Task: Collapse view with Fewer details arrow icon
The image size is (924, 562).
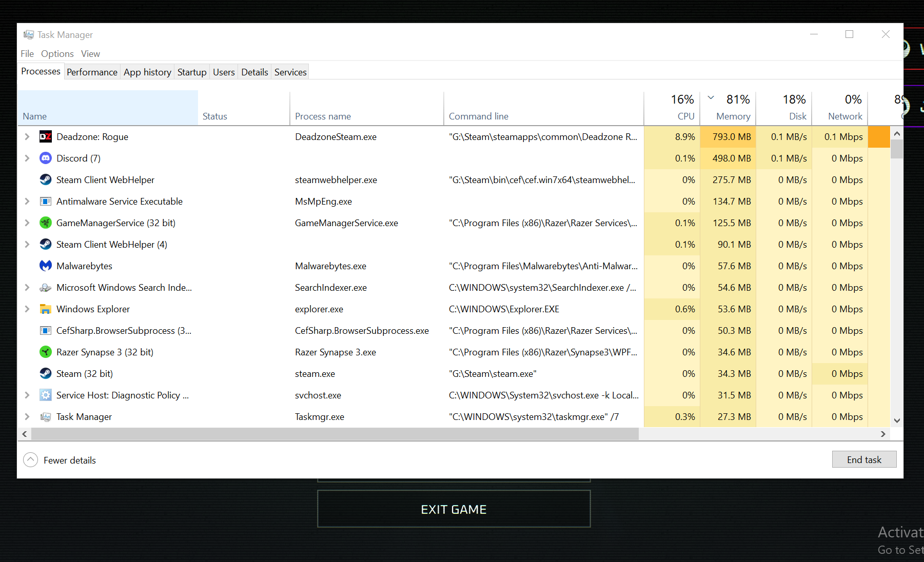Action: pos(31,460)
